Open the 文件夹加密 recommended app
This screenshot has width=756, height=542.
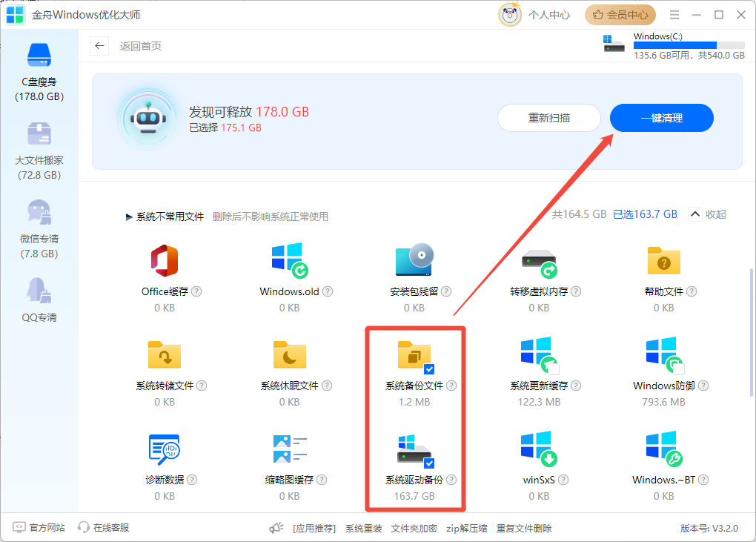coord(414,529)
